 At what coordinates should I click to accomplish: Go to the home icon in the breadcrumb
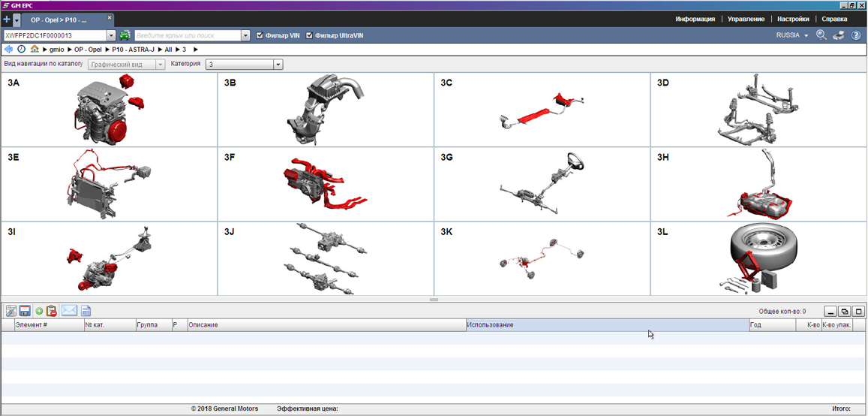pyautogui.click(x=35, y=50)
